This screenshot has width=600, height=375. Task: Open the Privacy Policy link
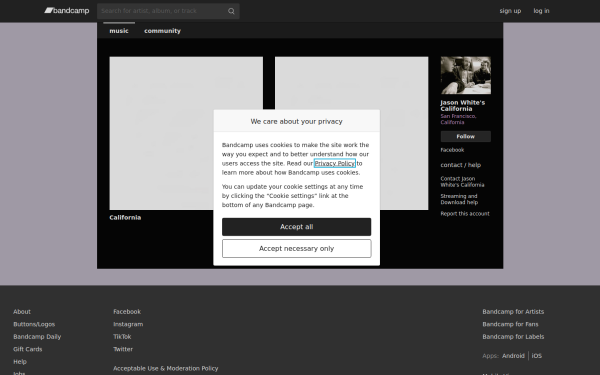(x=334, y=163)
